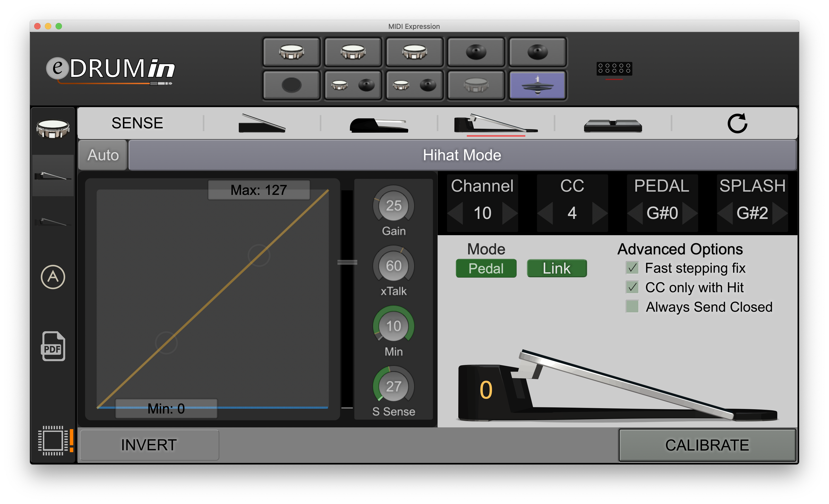The width and height of the screenshot is (829, 504).
Task: Lower the SPLASH note with left arrow
Action: coord(725,213)
